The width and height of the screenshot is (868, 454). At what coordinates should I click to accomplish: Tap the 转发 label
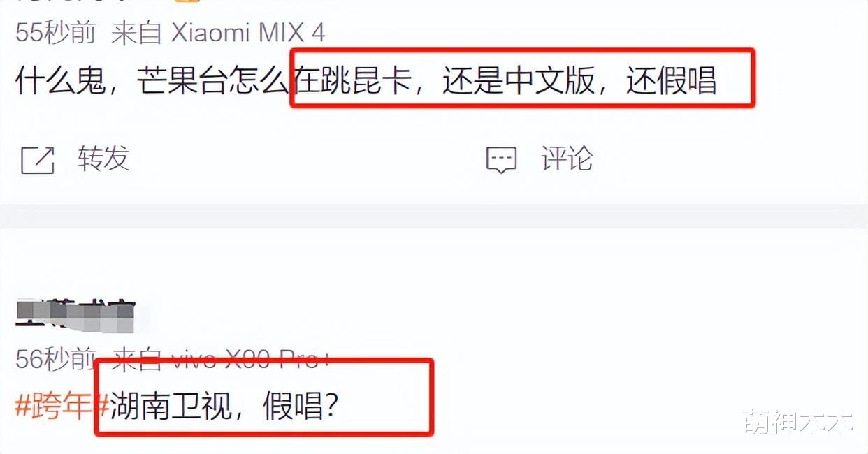(103, 159)
